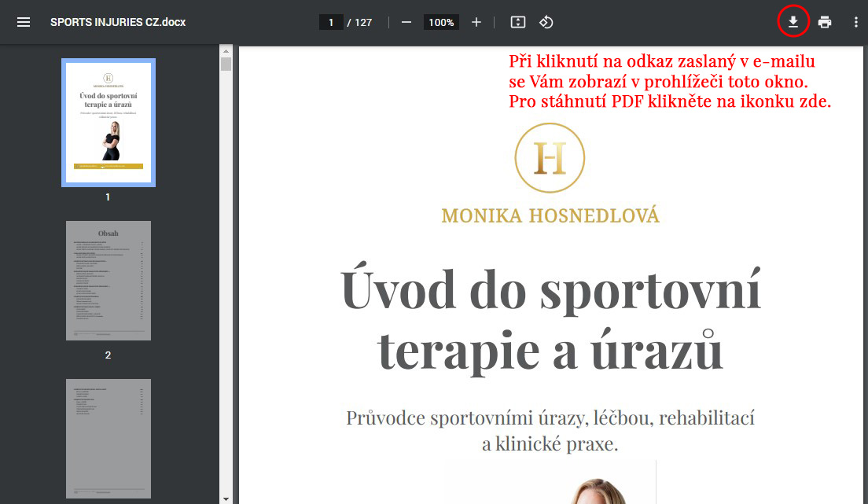Print the document
The image size is (868, 504).
(824, 22)
